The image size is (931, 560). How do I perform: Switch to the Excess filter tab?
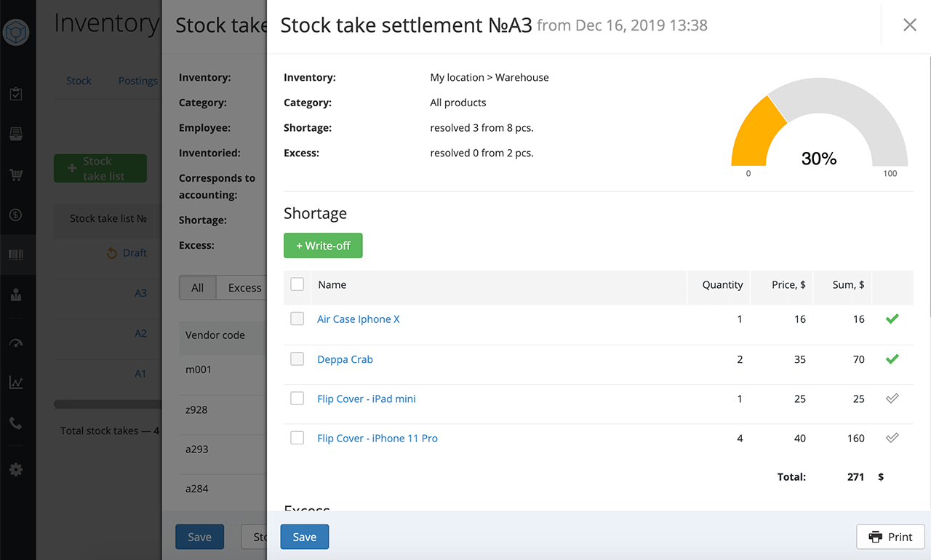click(244, 288)
